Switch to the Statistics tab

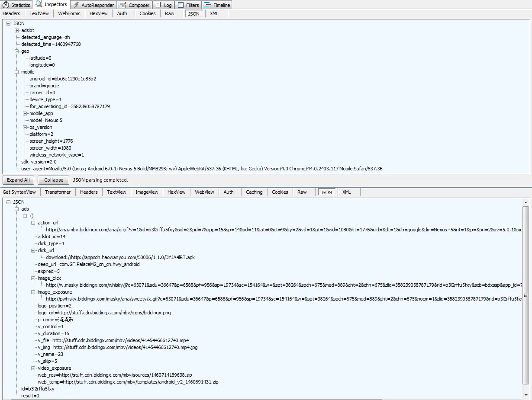pyautogui.click(x=16, y=5)
